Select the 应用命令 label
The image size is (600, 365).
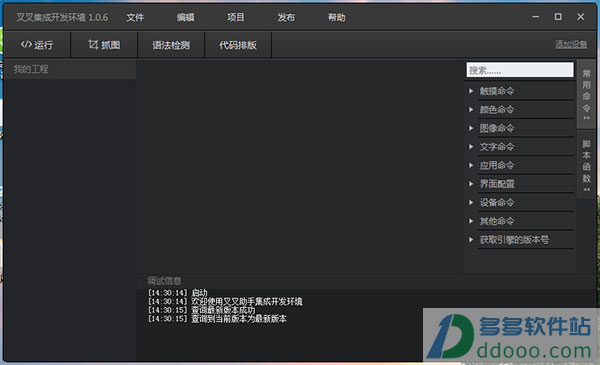tap(497, 165)
